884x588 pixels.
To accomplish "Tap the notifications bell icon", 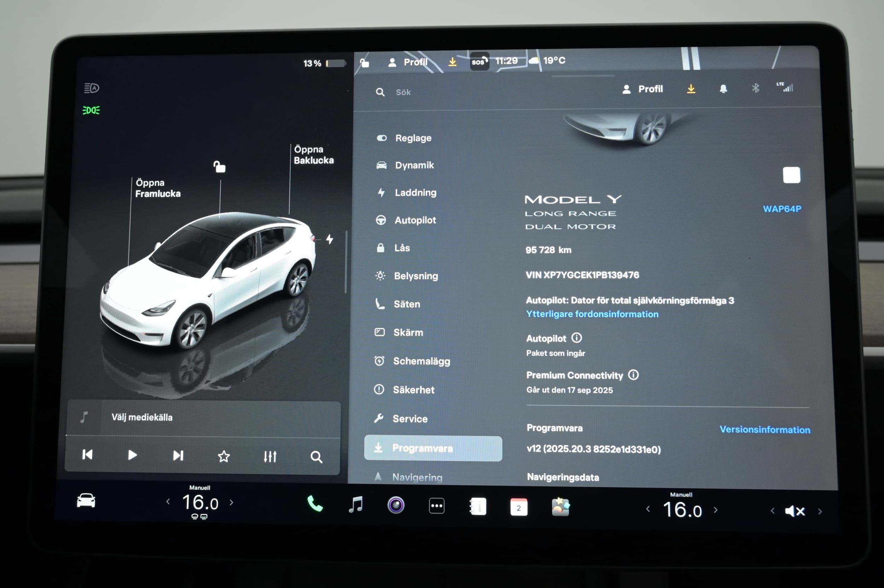I will point(723,89).
